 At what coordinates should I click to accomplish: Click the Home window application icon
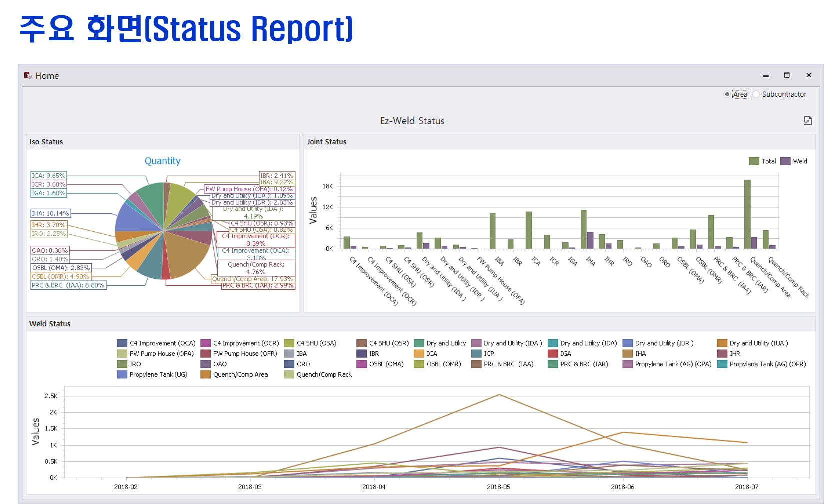(28, 75)
